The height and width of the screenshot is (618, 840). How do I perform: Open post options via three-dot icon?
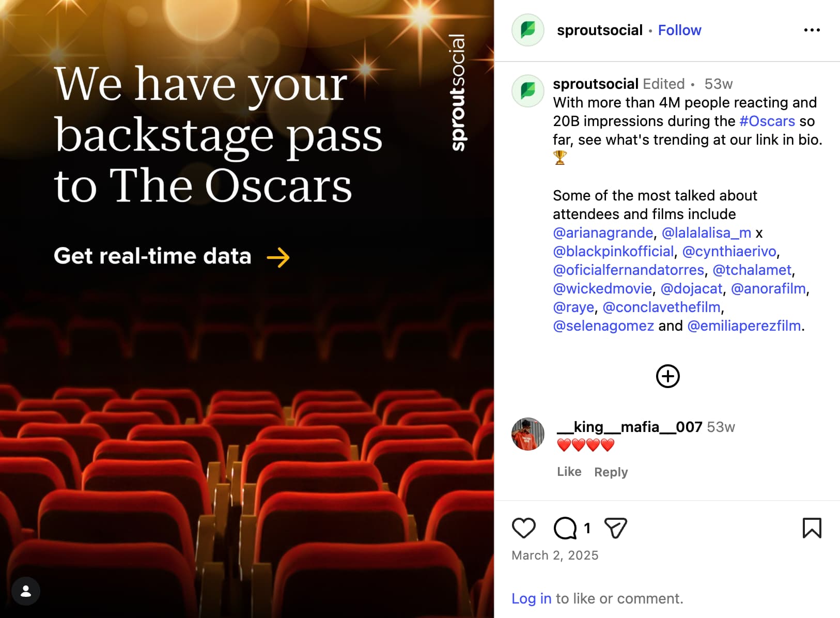click(812, 30)
